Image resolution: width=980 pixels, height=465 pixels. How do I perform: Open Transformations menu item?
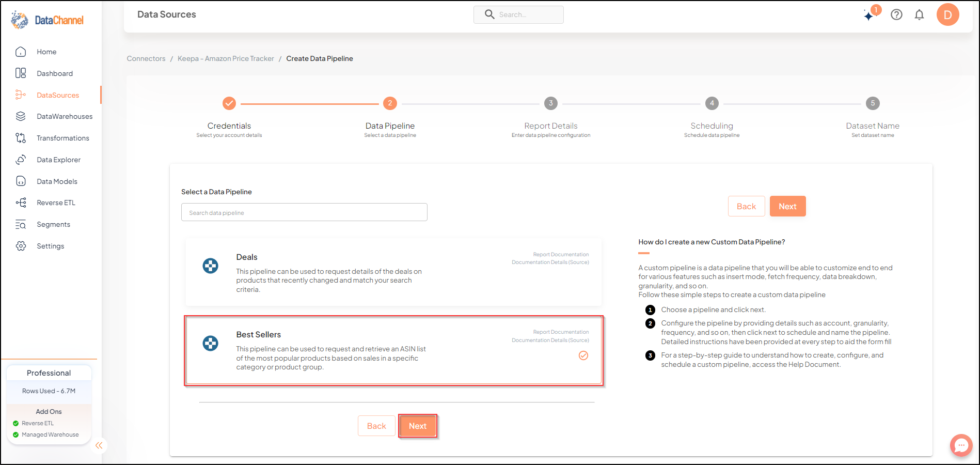click(x=63, y=138)
